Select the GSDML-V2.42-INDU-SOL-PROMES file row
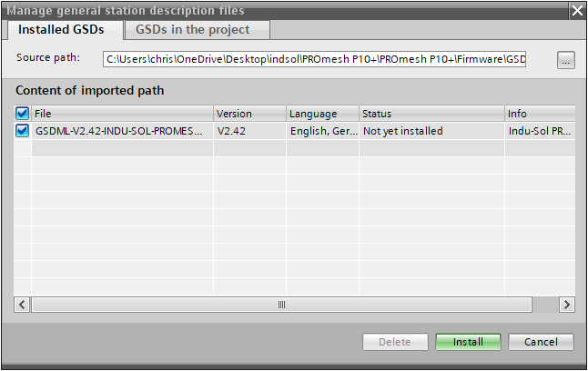Screen dimensions: 588x371 tap(294, 131)
